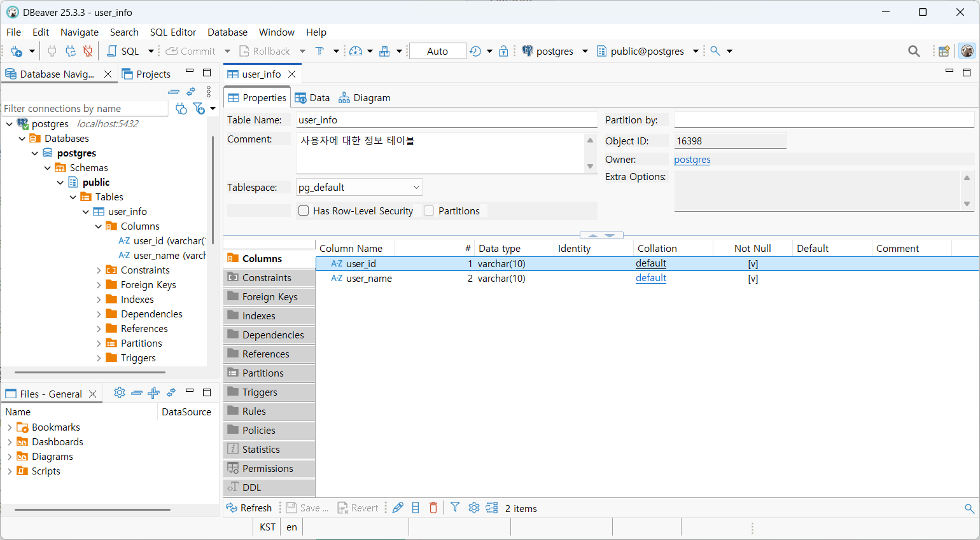Open a new SQL script editor
The height and width of the screenshot is (540, 980).
pos(123,52)
